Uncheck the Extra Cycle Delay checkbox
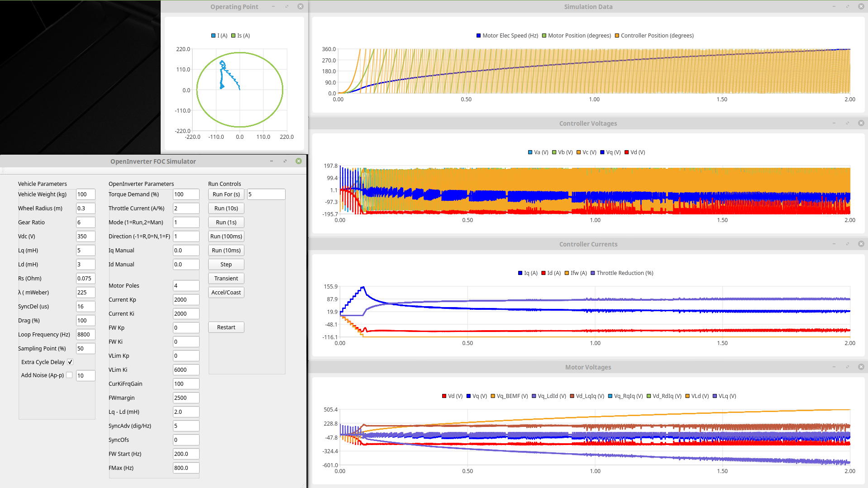Screen dimensions: 868x488 70,362
